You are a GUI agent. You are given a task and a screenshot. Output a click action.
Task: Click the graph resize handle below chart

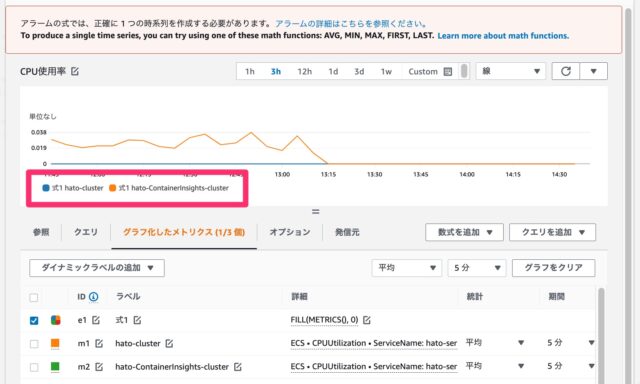pos(316,212)
